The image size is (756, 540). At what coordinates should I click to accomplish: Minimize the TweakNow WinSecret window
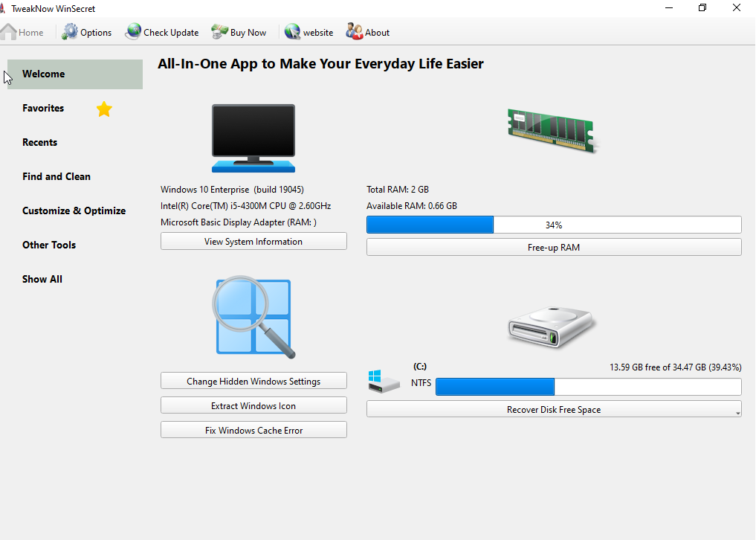(x=669, y=7)
